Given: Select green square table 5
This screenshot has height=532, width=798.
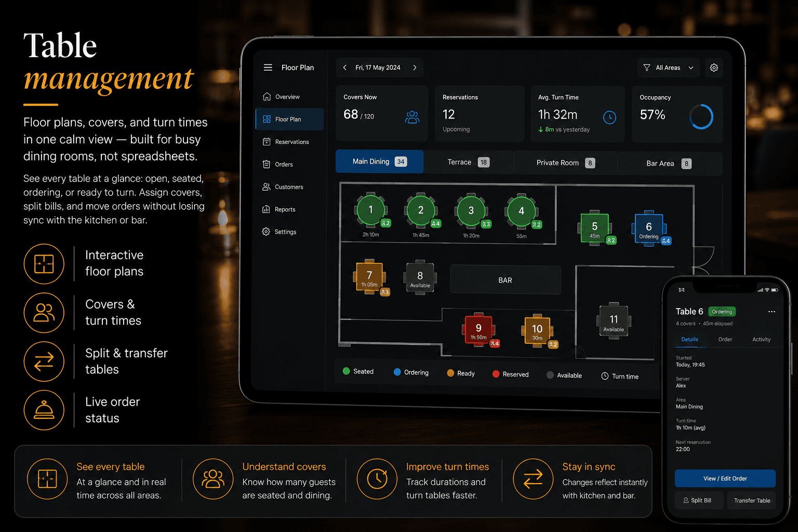Looking at the screenshot, I should (595, 228).
